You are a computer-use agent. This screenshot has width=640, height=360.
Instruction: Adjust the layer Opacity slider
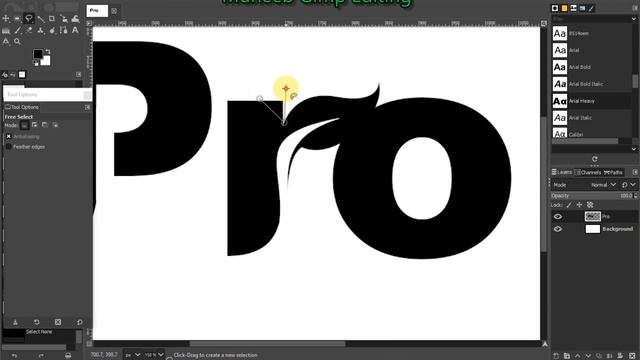[x=593, y=196]
